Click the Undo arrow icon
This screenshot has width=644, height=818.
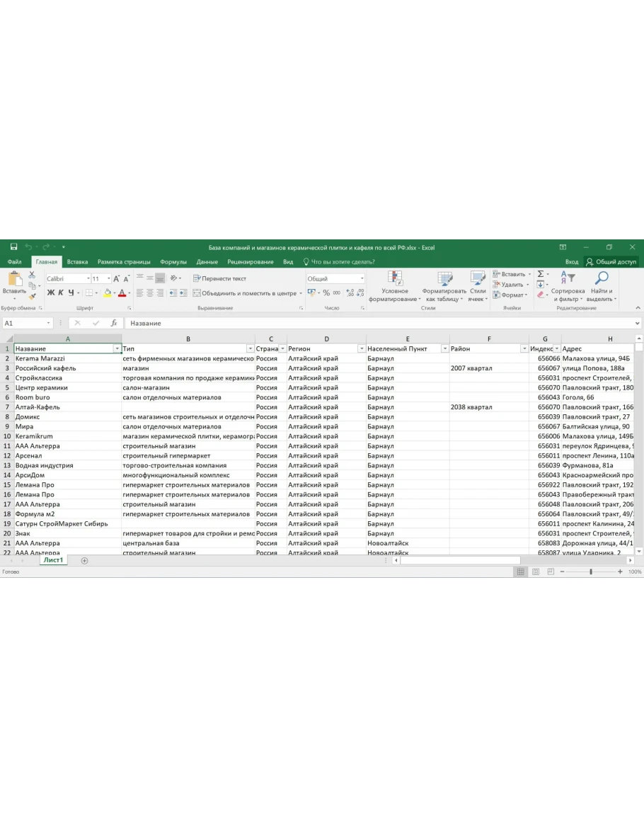(28, 246)
